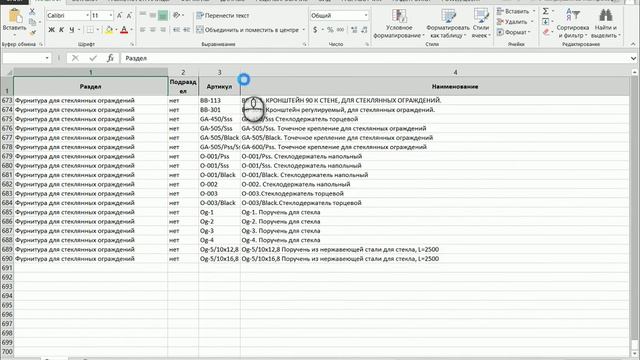This screenshot has width=640, height=360.
Task: Click Вставить in the cells group
Action: pyautogui.click(x=514, y=11)
